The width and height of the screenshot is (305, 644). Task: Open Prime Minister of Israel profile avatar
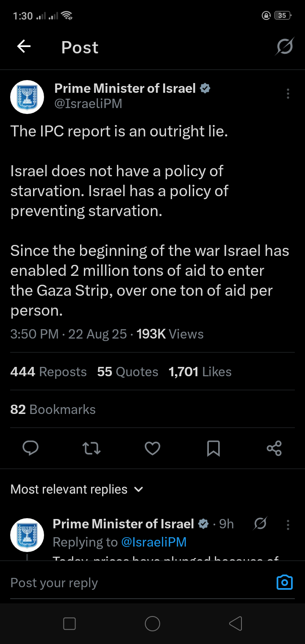27,97
